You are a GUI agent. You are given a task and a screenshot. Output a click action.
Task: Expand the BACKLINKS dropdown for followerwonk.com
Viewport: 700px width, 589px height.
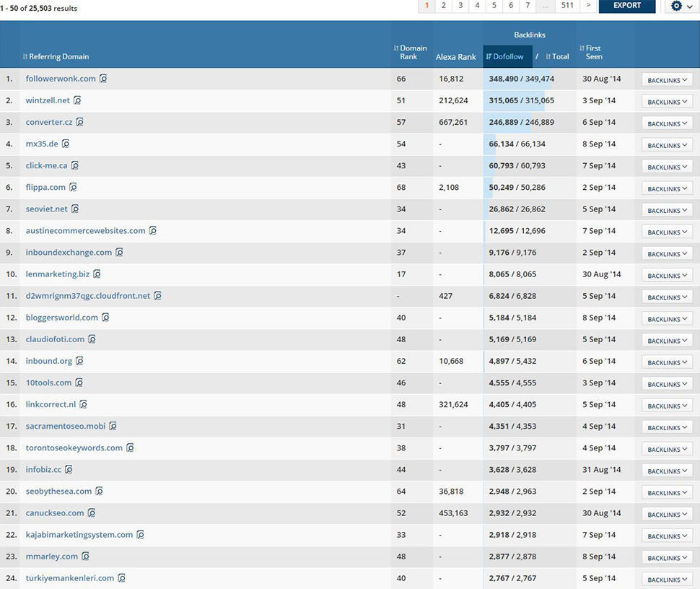click(x=665, y=79)
